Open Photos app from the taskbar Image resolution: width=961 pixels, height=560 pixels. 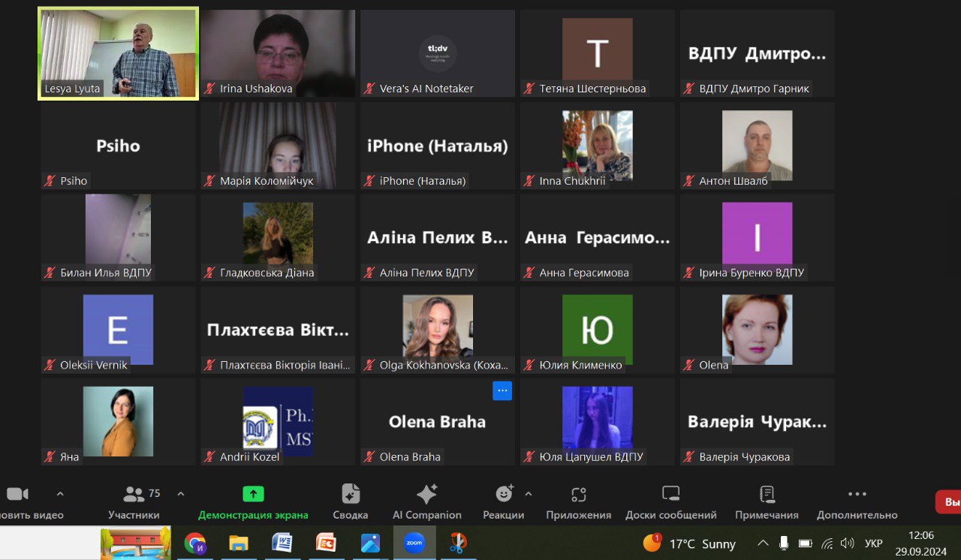point(370,543)
